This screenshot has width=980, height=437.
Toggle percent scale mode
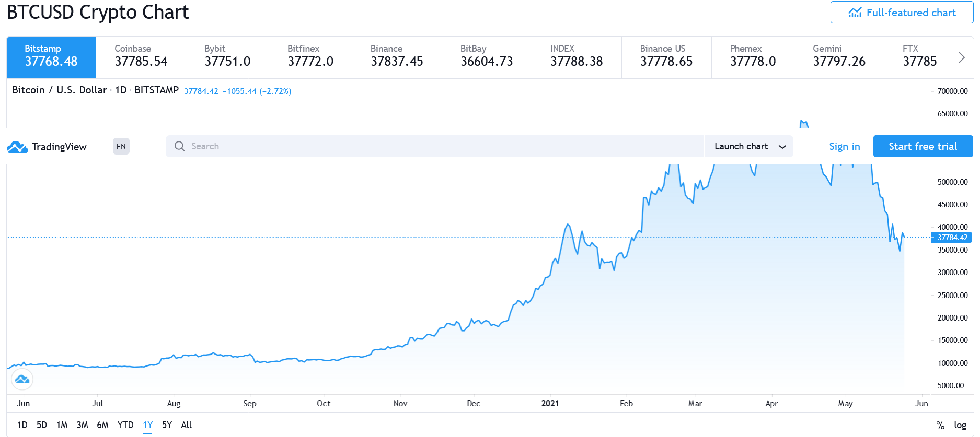(940, 425)
